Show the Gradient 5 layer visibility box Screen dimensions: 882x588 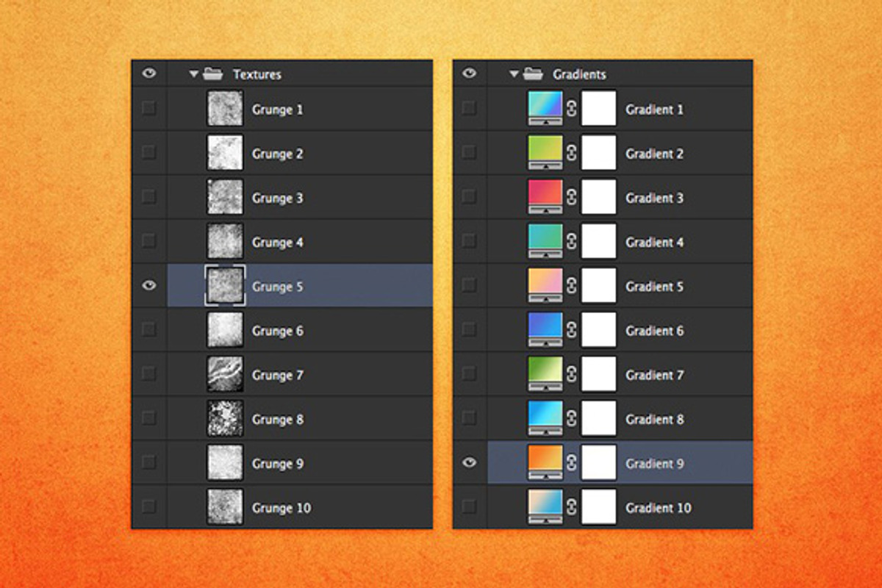(470, 285)
